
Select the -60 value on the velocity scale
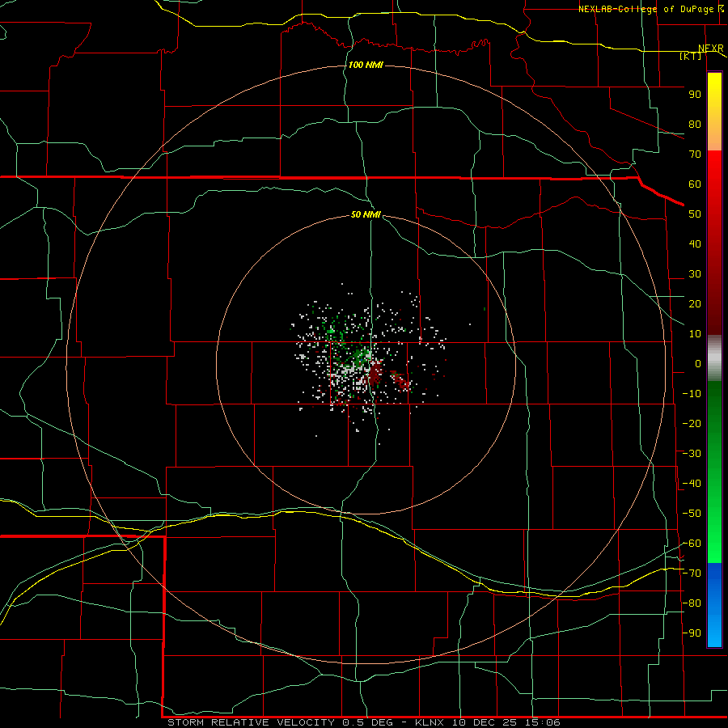[x=692, y=544]
